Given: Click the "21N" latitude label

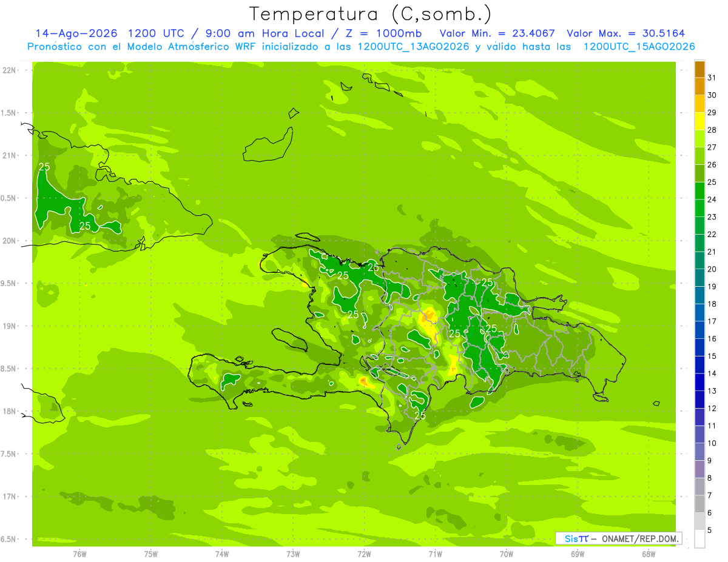Looking at the screenshot, I should coord(9,155).
